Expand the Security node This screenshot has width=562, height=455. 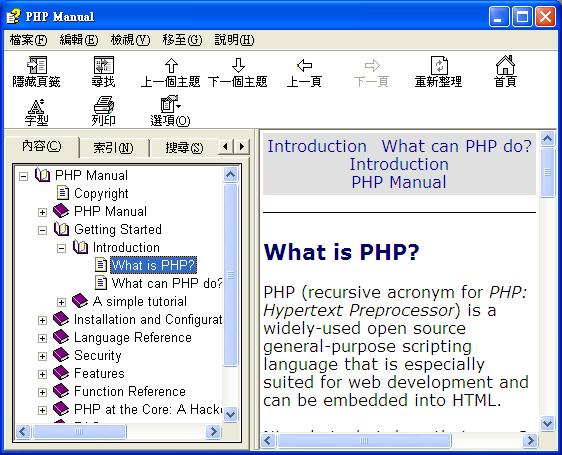[42, 356]
